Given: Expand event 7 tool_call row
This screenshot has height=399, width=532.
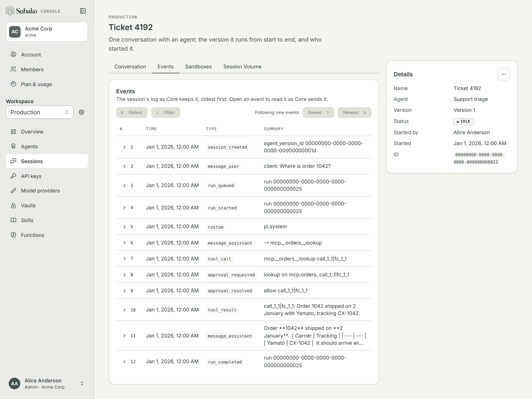Looking at the screenshot, I should point(124,259).
